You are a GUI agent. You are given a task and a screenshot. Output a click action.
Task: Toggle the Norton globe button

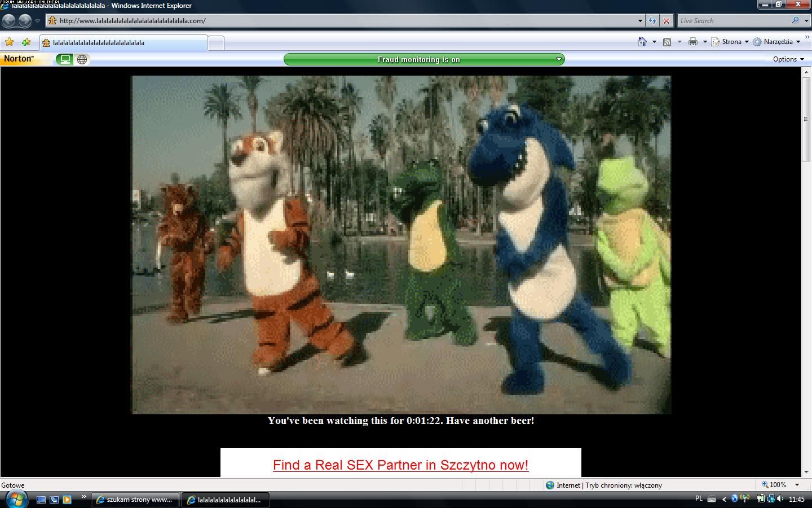(82, 59)
